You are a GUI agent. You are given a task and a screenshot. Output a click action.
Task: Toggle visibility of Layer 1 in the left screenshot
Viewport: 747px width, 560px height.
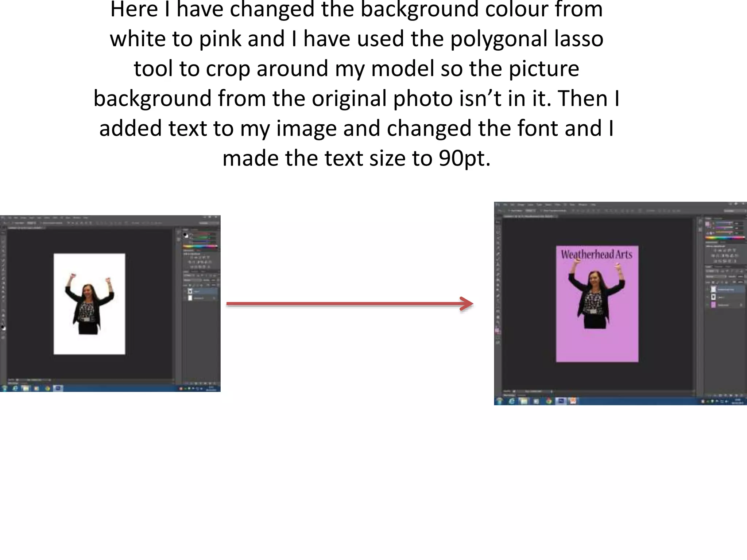click(185, 291)
